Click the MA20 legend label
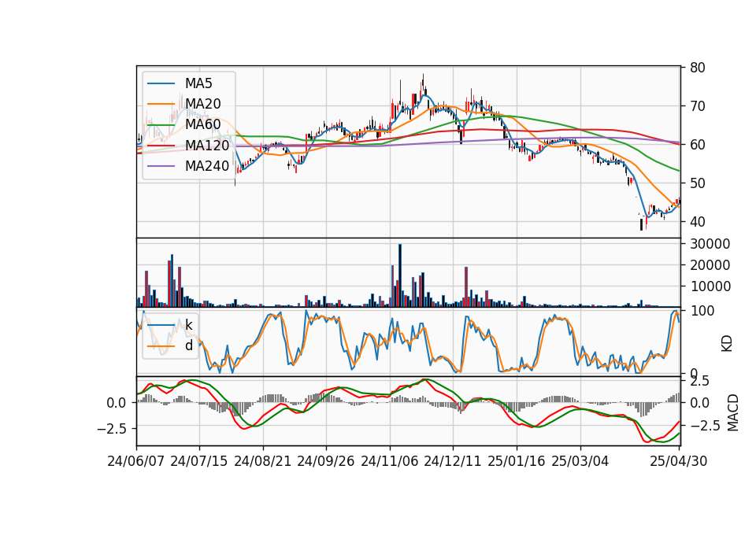This screenshot has height=543, width=756. [203, 104]
